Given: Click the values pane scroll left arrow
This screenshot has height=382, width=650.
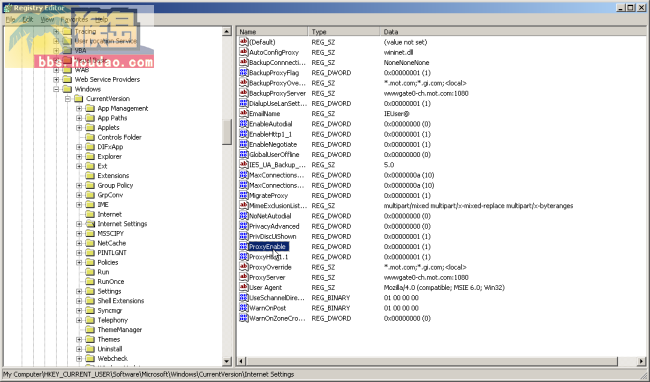Looking at the screenshot, I should coord(242,361).
